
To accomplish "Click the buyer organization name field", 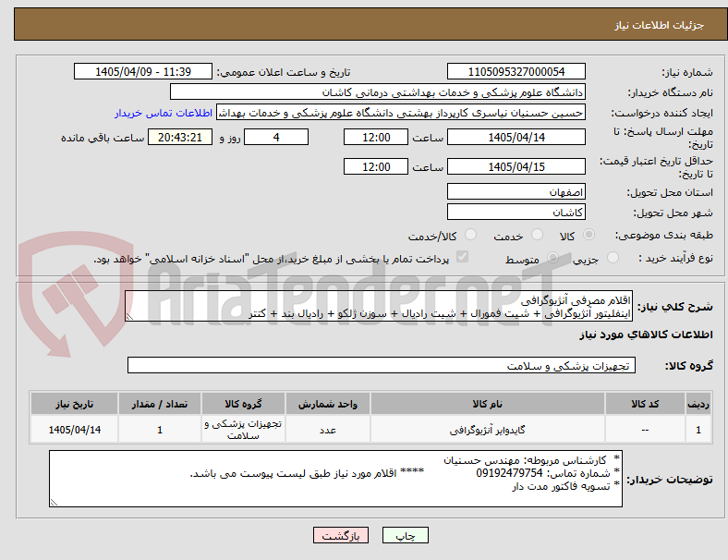I will pos(378,91).
